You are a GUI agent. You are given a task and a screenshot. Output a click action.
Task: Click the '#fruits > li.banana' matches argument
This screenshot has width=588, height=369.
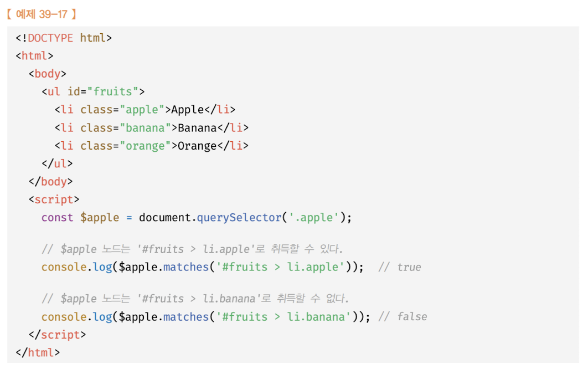(284, 316)
